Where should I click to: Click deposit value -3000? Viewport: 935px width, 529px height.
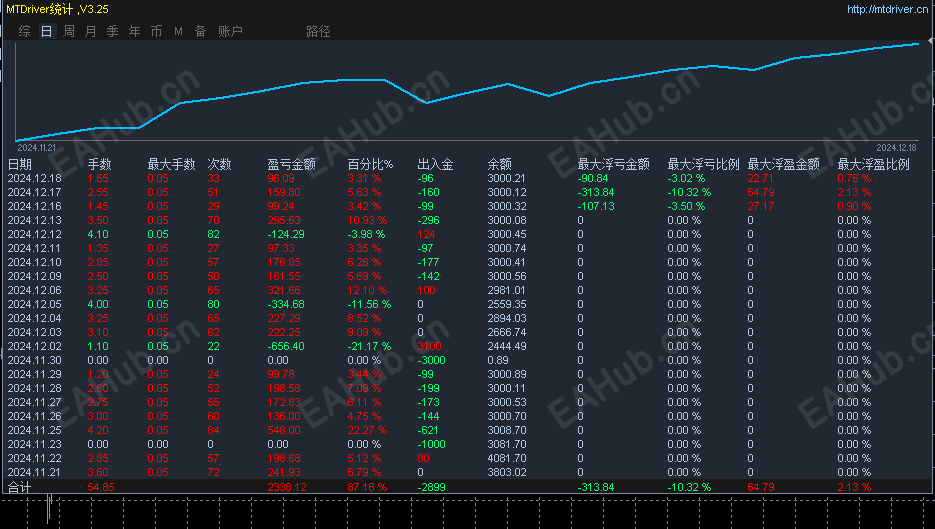(x=431, y=360)
